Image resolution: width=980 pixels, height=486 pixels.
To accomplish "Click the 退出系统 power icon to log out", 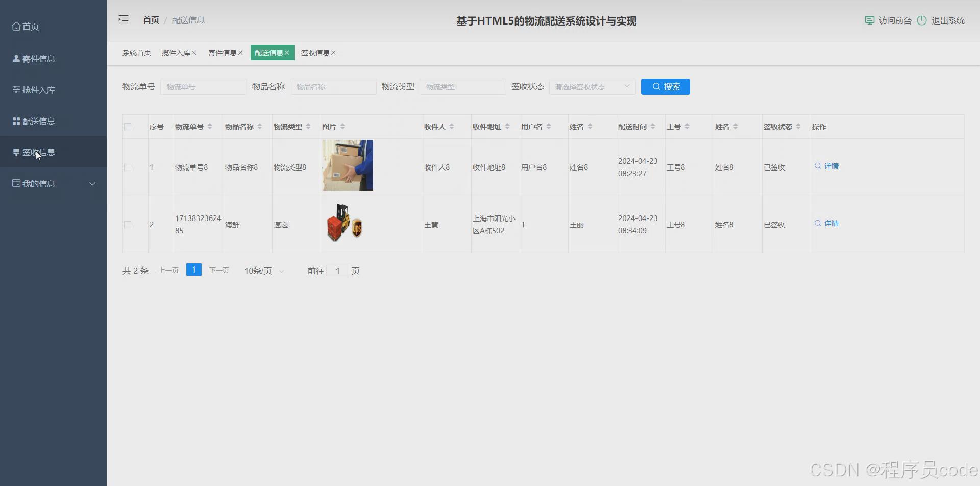I will [922, 20].
